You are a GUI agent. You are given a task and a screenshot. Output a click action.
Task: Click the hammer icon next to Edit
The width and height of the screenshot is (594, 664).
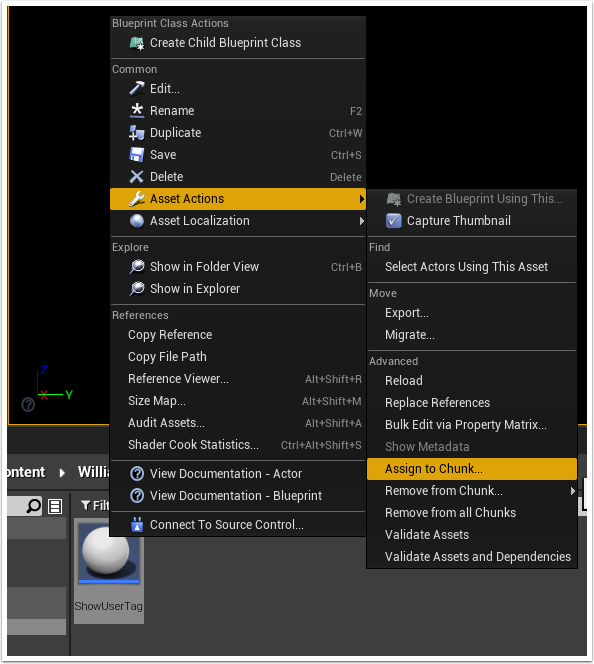136,89
